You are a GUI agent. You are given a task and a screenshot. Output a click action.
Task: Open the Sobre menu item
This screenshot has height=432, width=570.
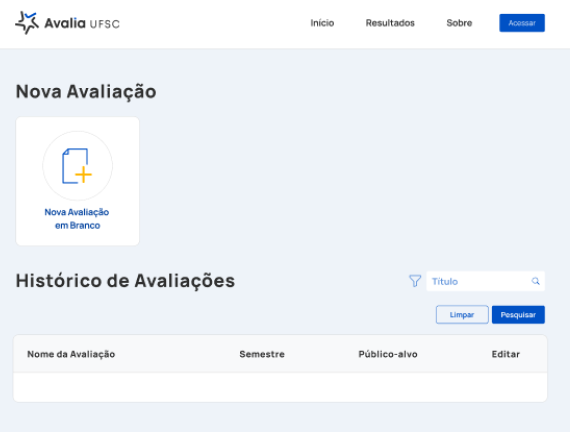[x=459, y=23]
